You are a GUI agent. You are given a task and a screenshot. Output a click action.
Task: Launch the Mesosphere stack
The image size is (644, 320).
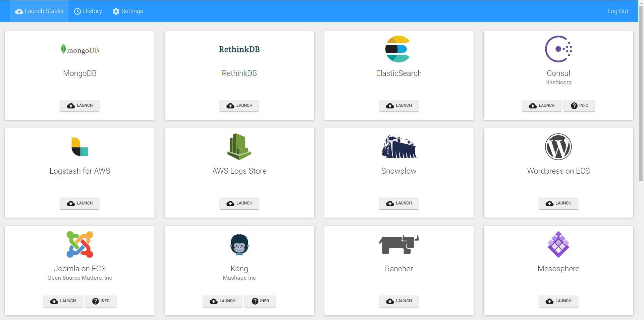coord(558,301)
